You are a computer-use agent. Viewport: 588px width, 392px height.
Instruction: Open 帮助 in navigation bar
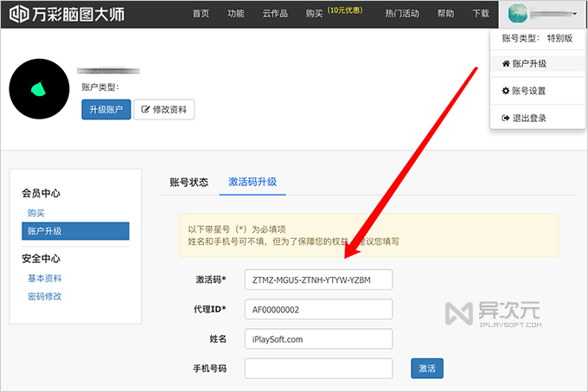click(445, 14)
